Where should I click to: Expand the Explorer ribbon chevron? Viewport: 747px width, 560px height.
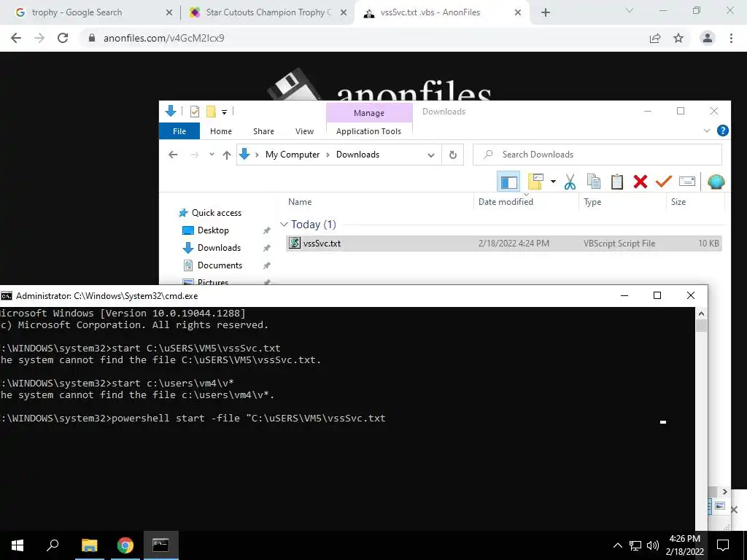click(706, 131)
